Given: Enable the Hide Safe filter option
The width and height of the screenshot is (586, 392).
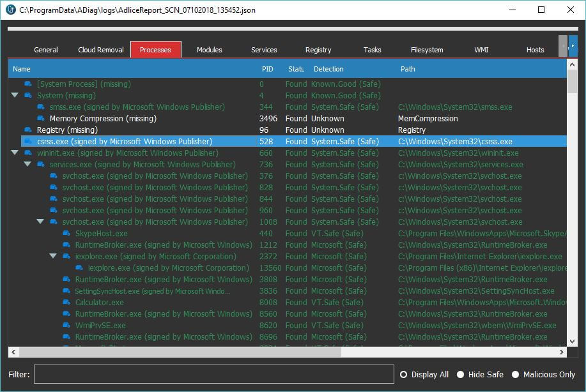Looking at the screenshot, I should click(x=460, y=375).
